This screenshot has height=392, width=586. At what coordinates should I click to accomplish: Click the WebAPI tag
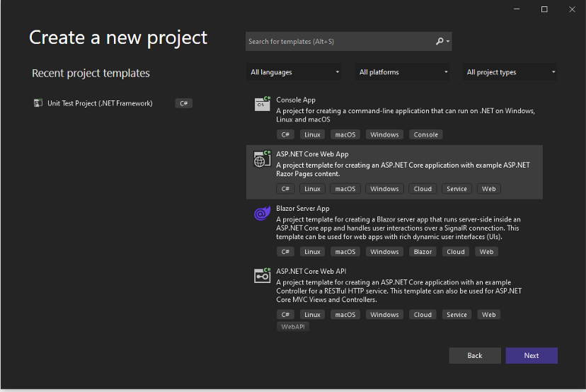pyautogui.click(x=292, y=327)
